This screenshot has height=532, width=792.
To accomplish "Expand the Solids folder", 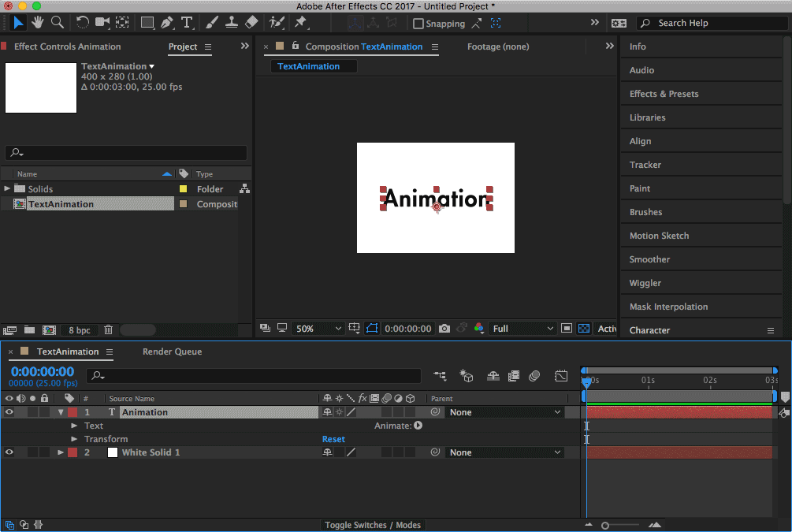I will (x=7, y=189).
